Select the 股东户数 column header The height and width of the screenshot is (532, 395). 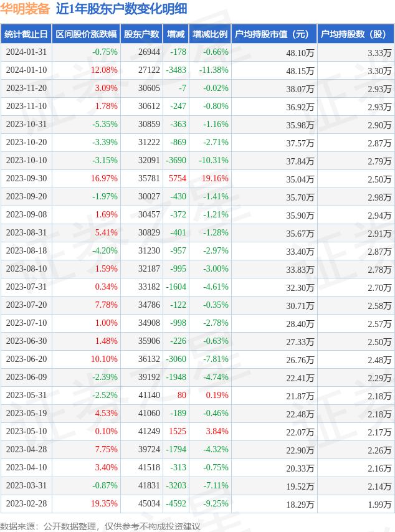pyautogui.click(x=141, y=34)
